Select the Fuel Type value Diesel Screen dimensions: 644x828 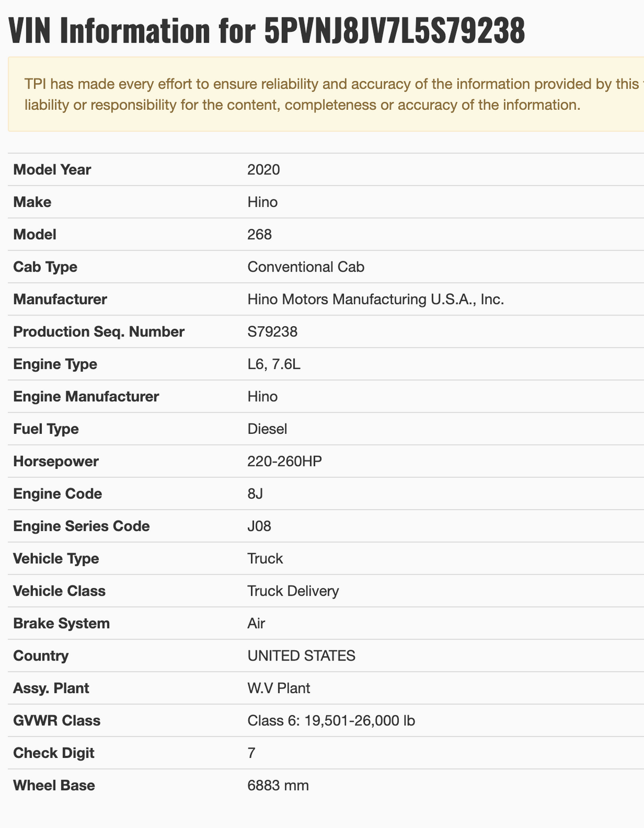267,429
